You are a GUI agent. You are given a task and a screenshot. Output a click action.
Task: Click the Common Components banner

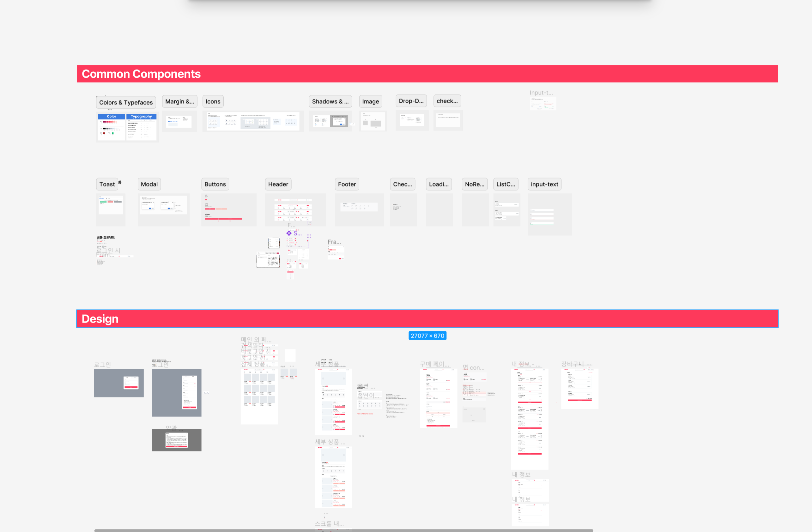427,74
